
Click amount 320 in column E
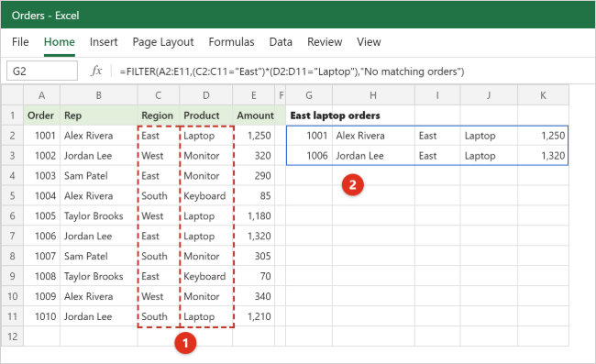(253, 156)
